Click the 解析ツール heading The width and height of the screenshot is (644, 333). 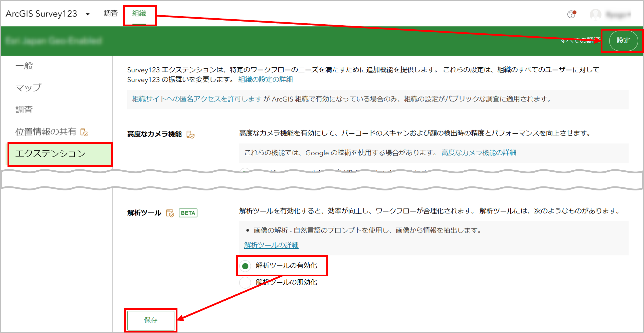point(144,213)
